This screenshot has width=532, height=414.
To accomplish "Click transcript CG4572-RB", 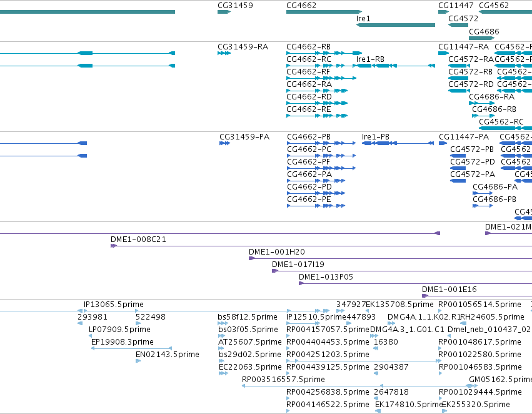I will click(x=470, y=72).
